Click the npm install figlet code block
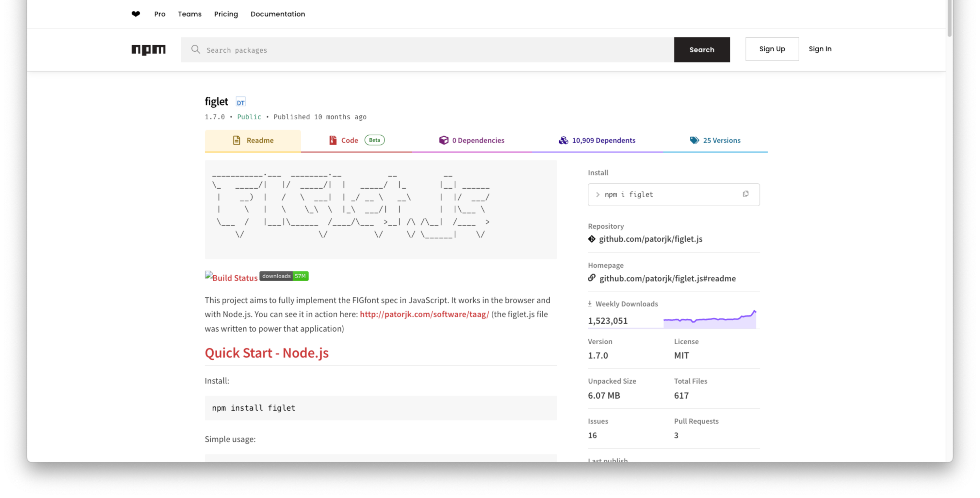Screen dimensions: 980x498 point(381,408)
